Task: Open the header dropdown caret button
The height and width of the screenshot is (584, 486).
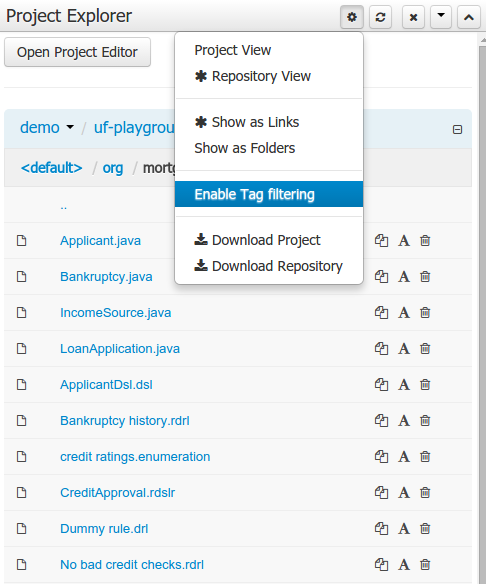Action: (441, 17)
